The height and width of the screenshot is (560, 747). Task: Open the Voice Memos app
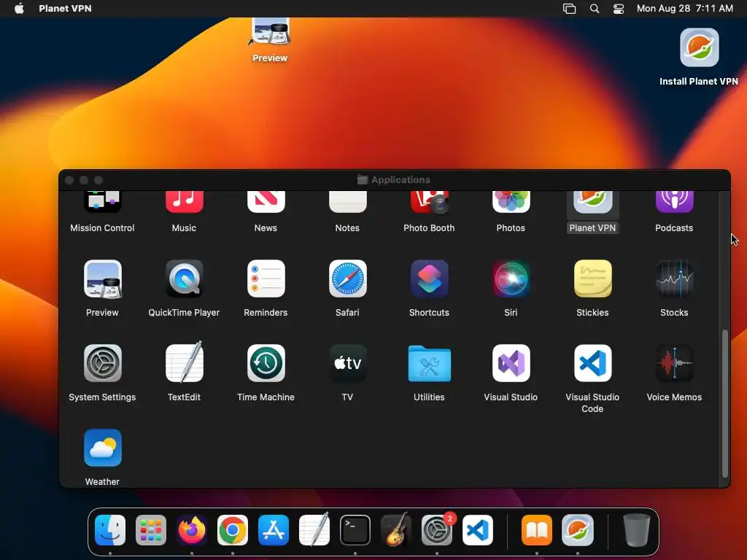tap(675, 363)
